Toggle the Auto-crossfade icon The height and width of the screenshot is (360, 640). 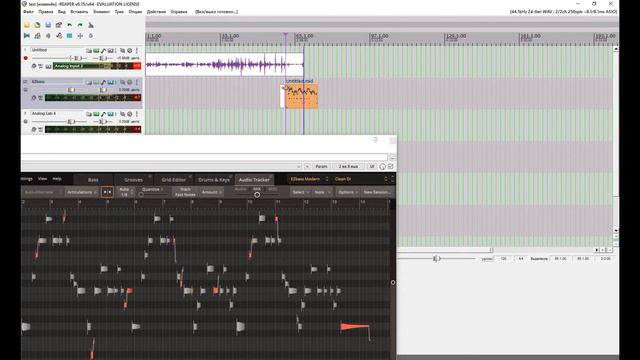pos(27,36)
